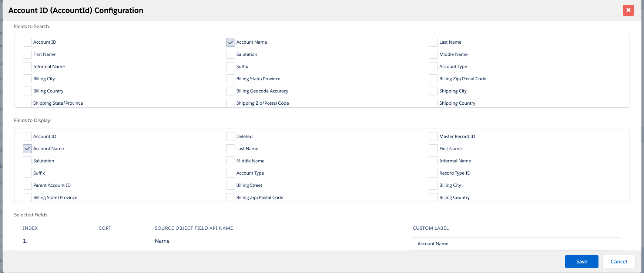Viewport: 644px width, 273px height.
Task: Click the Save button
Action: (x=581, y=262)
